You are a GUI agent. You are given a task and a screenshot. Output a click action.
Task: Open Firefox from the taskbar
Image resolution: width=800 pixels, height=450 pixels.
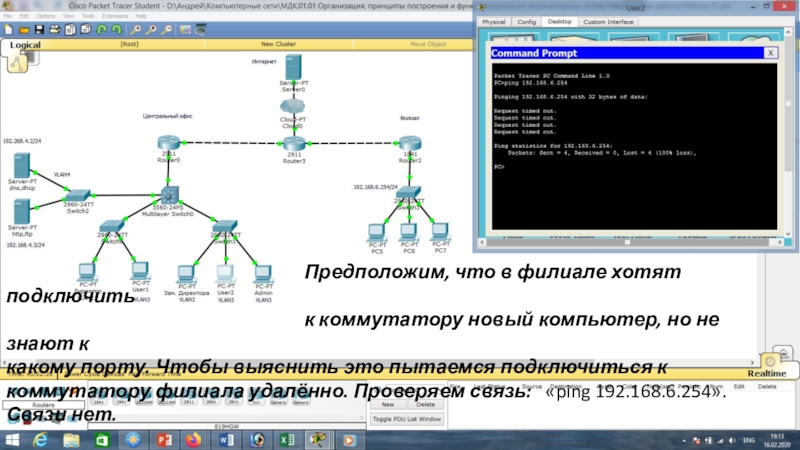(x=193, y=440)
